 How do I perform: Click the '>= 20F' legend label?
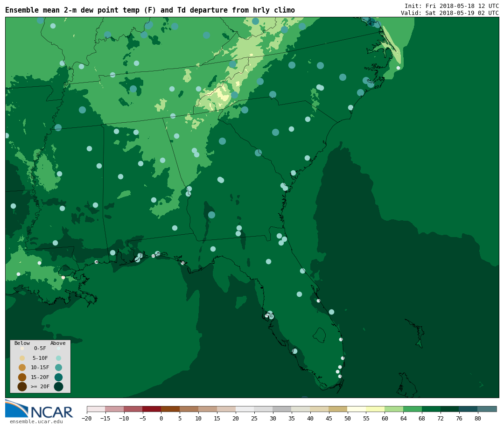pos(40,386)
